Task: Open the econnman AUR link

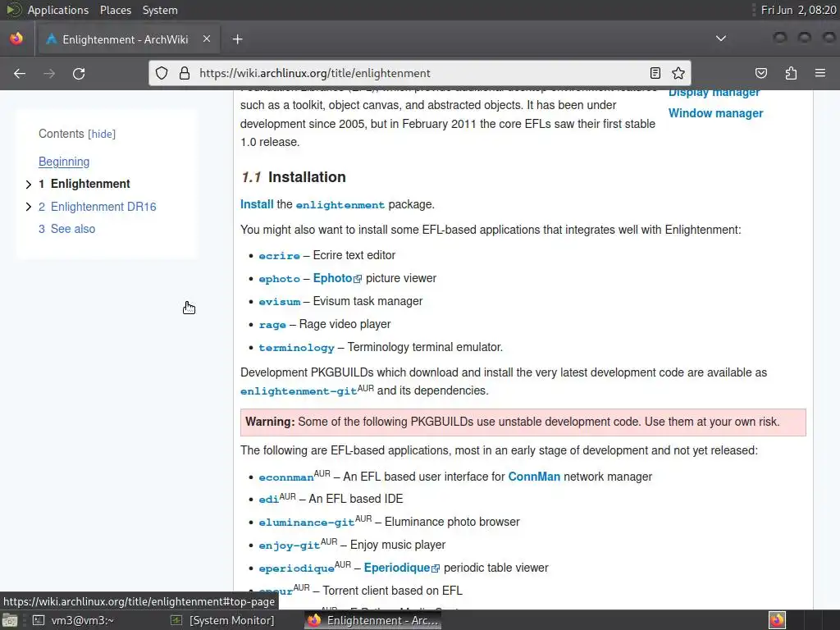Action: tap(286, 477)
